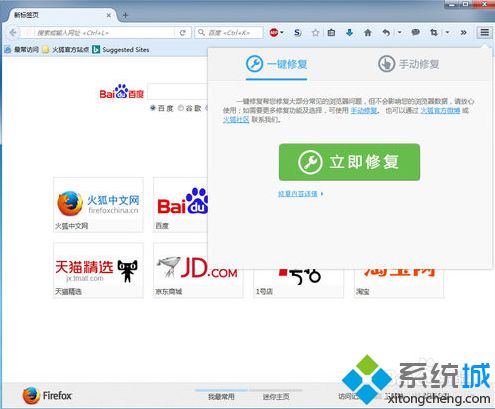Open 火狐中文网 tile
Screen dimensions: 495x409
pos(98,205)
